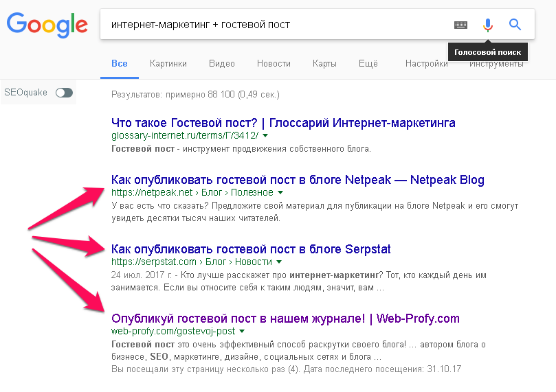
Task: Select the Все tab
Action: point(120,64)
